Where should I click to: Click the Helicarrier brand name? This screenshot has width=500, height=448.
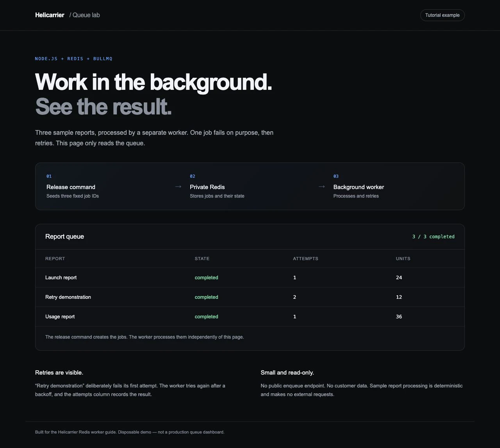50,15
